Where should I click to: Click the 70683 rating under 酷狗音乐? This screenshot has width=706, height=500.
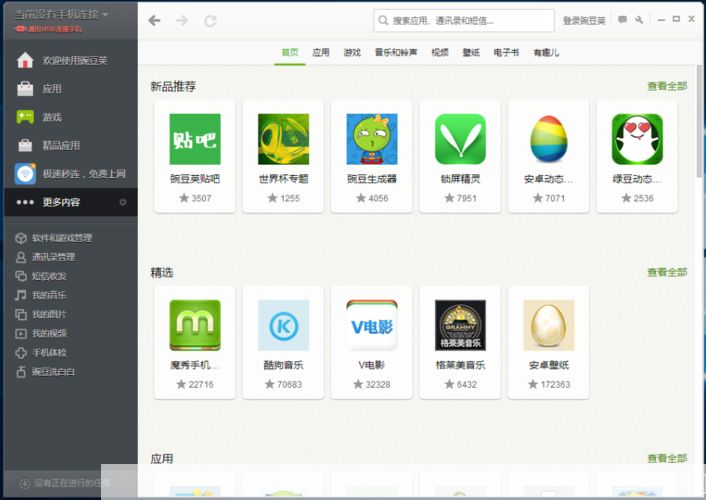point(284,384)
